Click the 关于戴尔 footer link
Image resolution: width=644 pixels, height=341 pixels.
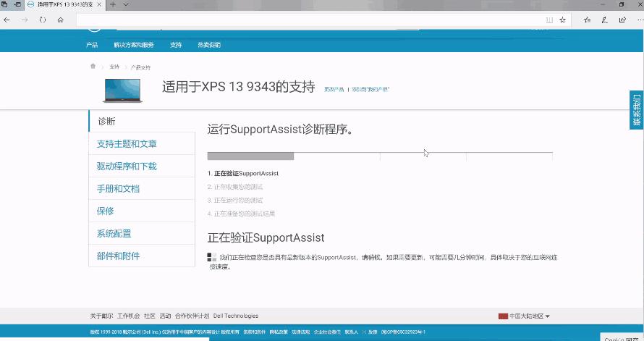[101, 316]
